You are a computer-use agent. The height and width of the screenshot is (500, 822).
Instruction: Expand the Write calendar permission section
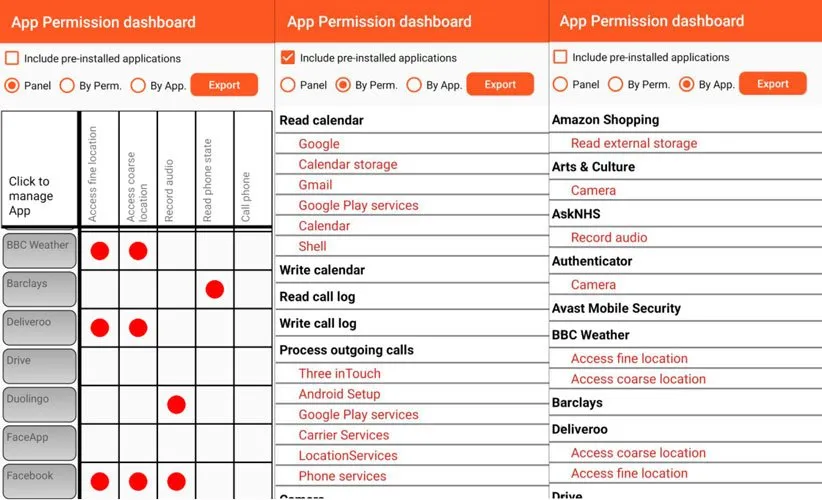click(x=322, y=270)
